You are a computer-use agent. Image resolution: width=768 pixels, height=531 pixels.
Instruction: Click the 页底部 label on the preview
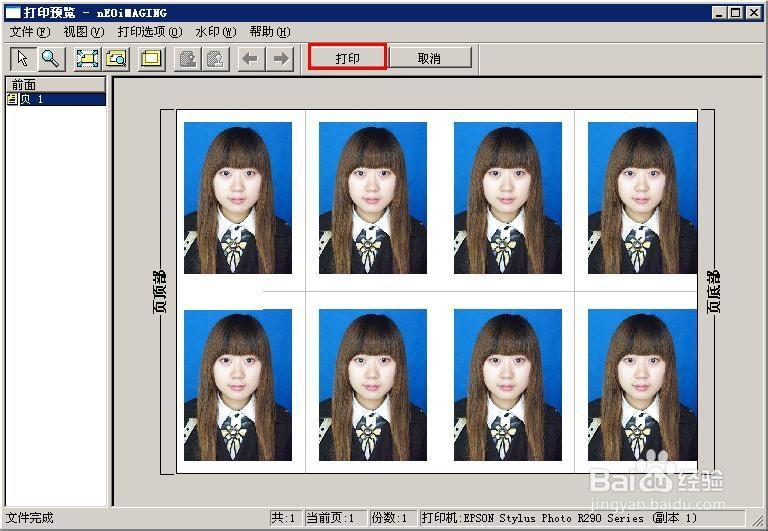click(x=713, y=291)
